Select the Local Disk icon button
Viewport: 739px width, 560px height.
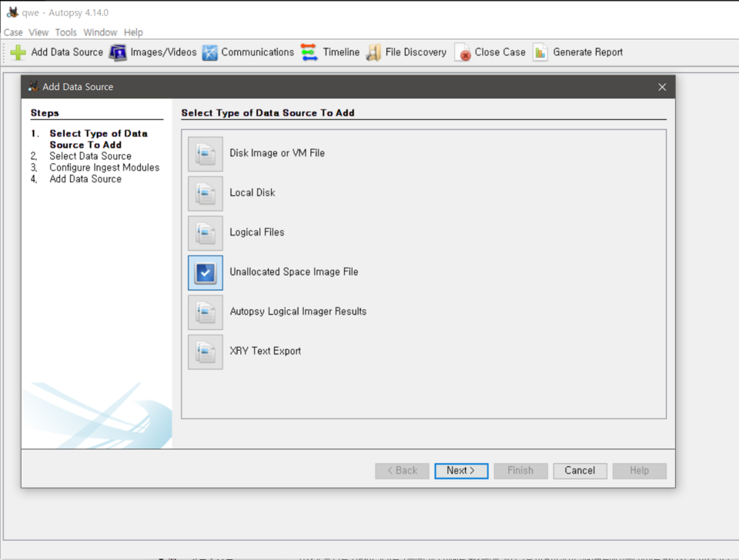(x=206, y=194)
